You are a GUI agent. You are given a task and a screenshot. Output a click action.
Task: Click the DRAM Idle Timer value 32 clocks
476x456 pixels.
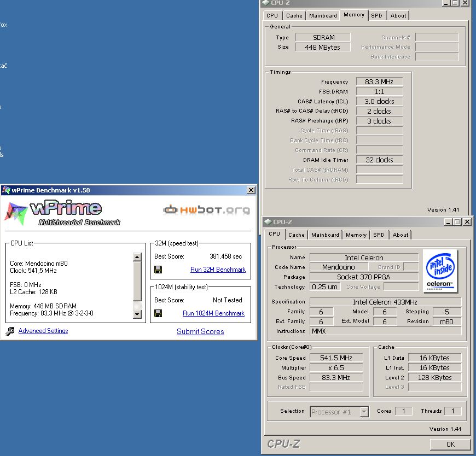pyautogui.click(x=379, y=160)
